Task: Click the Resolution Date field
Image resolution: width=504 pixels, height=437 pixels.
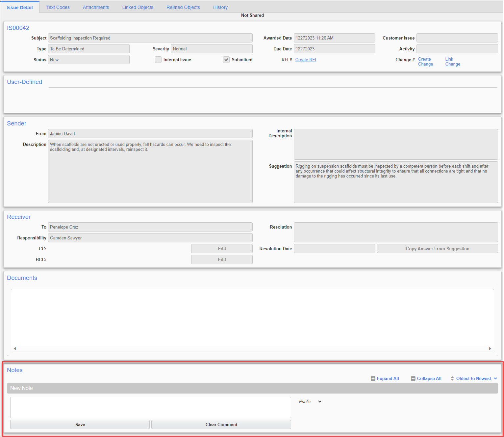Action: click(x=335, y=249)
